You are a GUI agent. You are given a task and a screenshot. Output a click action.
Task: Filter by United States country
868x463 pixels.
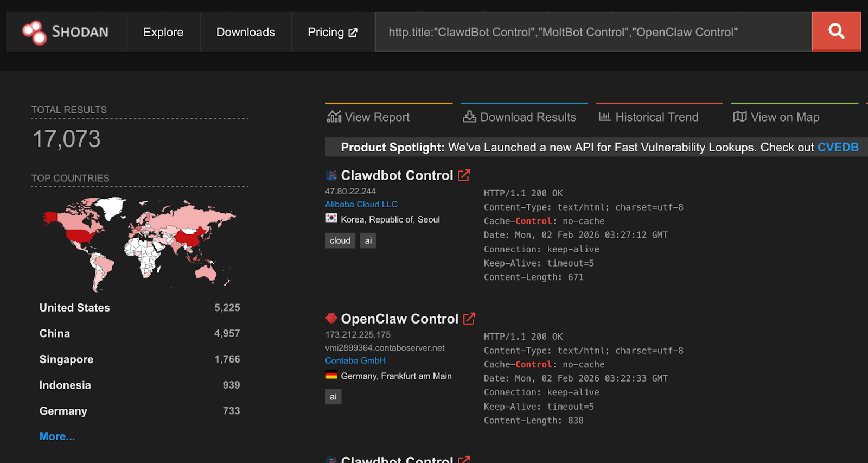point(75,308)
